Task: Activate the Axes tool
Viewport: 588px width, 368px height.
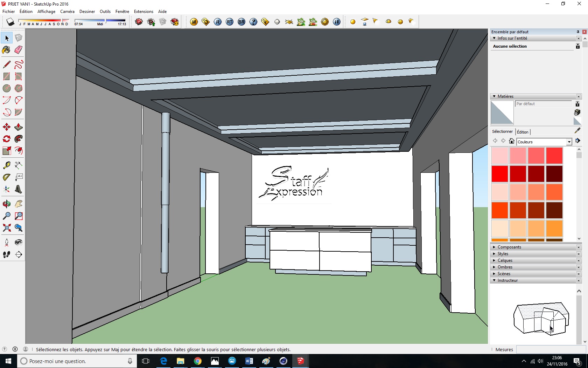Action: pyautogui.click(x=7, y=189)
